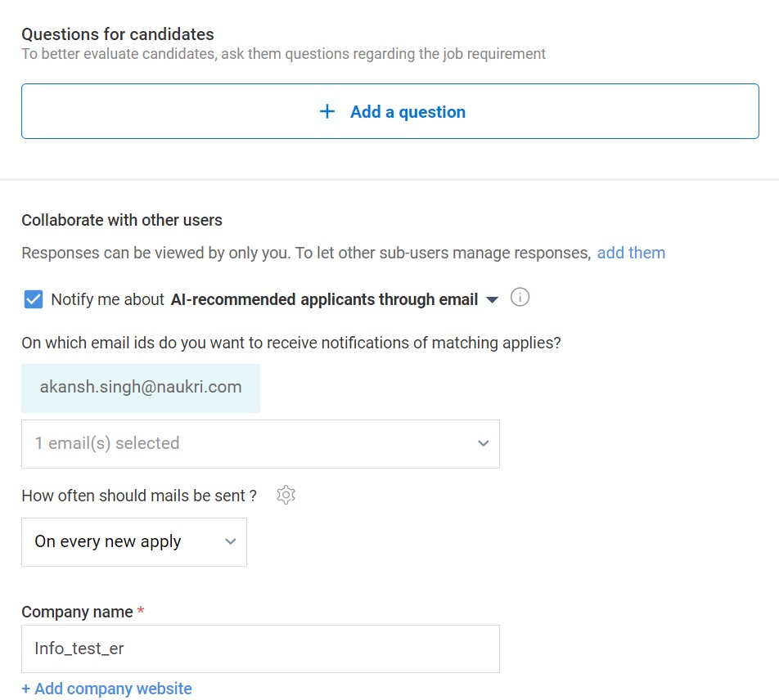Click the caret arrow after 'through email'
Image resolution: width=779 pixels, height=700 pixels.
pos(492,300)
